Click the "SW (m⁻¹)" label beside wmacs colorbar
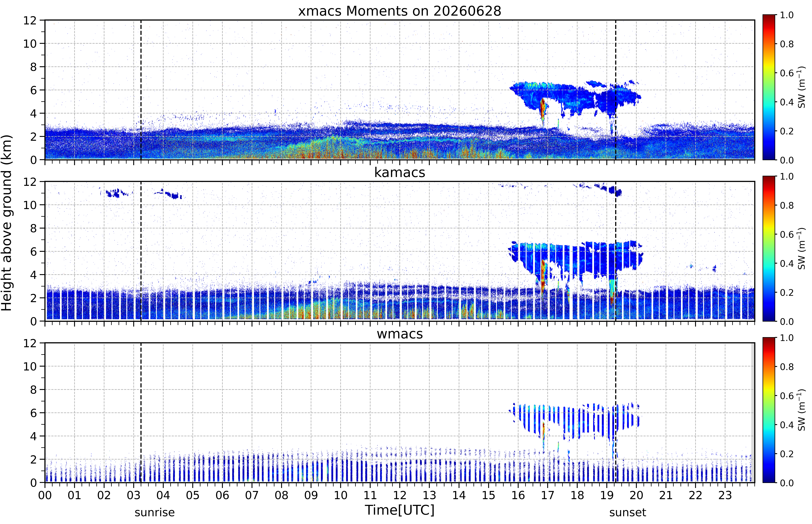 point(802,410)
